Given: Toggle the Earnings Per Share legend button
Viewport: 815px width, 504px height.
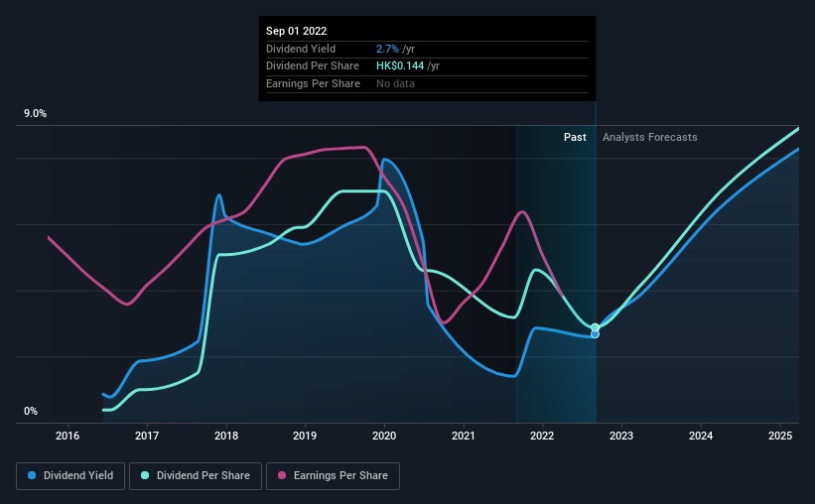Looking at the screenshot, I should pyautogui.click(x=333, y=476).
